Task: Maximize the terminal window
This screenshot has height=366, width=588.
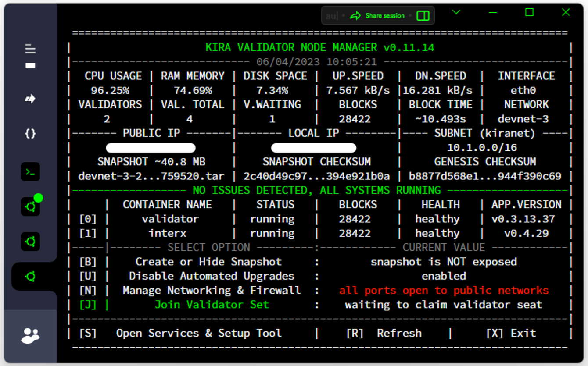Action: (x=529, y=12)
